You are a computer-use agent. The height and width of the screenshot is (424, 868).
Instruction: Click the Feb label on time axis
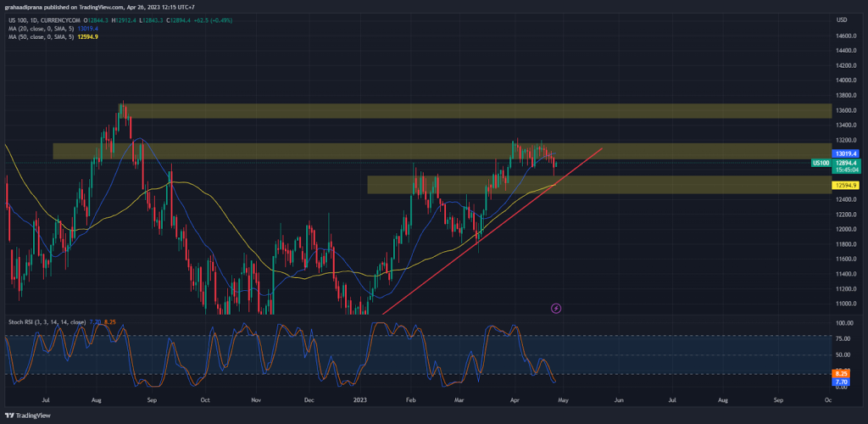410,399
